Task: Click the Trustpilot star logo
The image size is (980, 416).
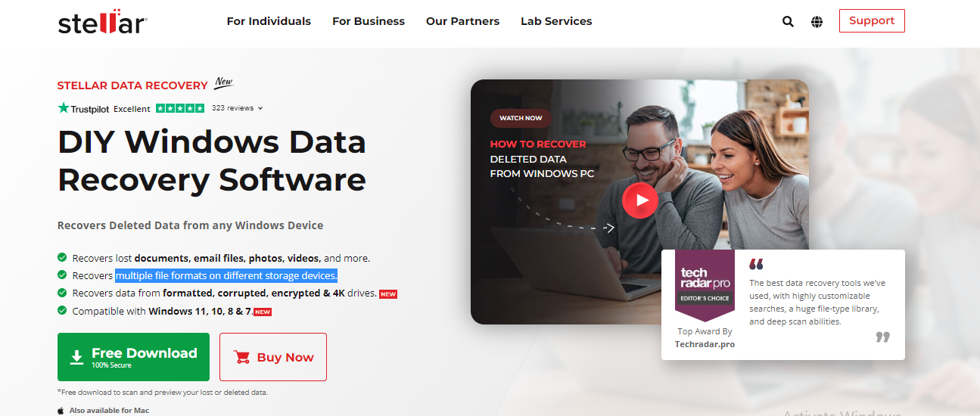Action: (x=64, y=108)
